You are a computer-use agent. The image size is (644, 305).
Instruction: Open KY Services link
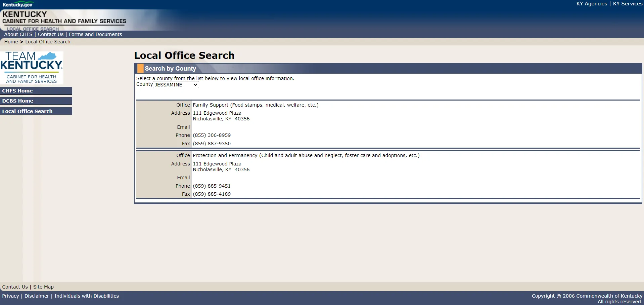[628, 4]
